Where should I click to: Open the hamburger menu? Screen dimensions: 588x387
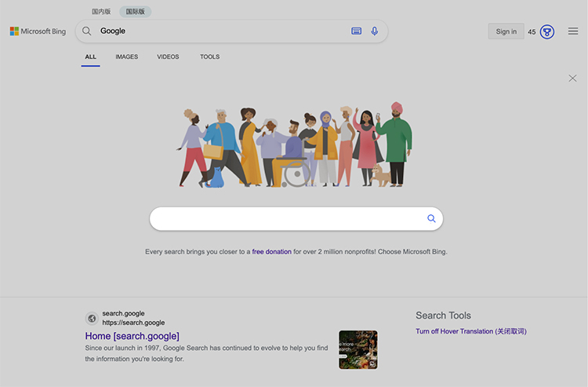[x=573, y=31]
